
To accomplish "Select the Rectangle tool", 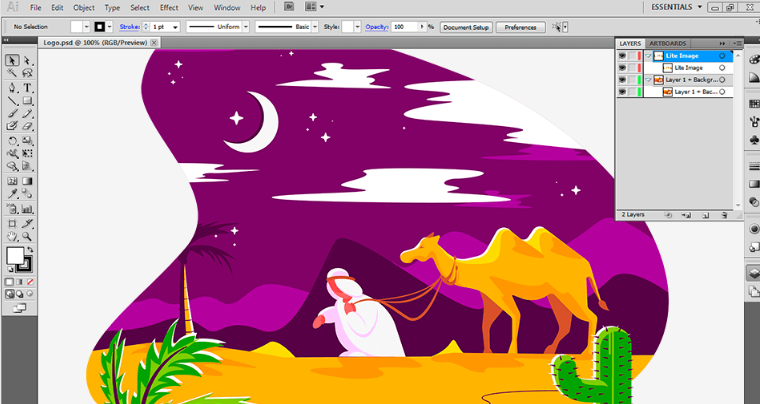I will pos(27,101).
